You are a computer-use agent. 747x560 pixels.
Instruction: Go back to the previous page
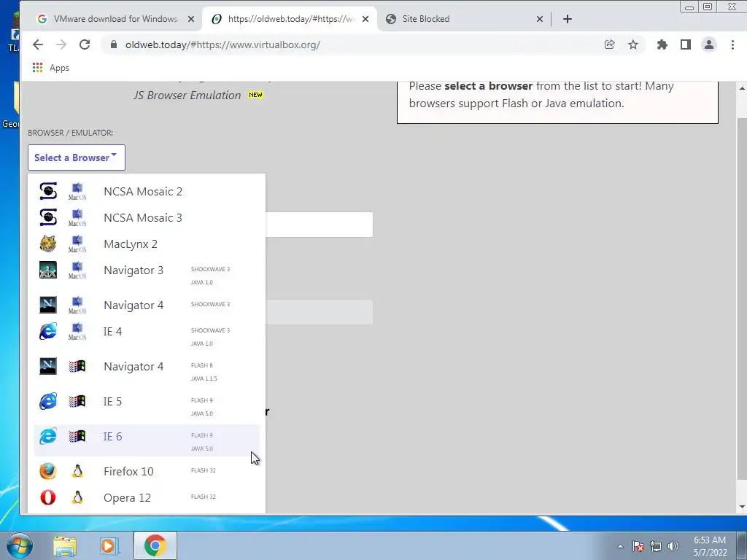(x=38, y=44)
